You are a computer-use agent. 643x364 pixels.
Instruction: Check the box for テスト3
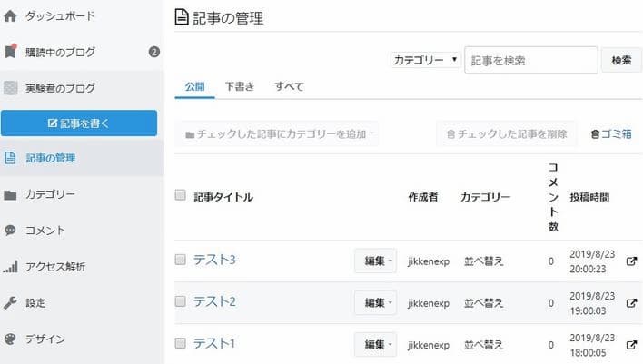click(x=180, y=260)
